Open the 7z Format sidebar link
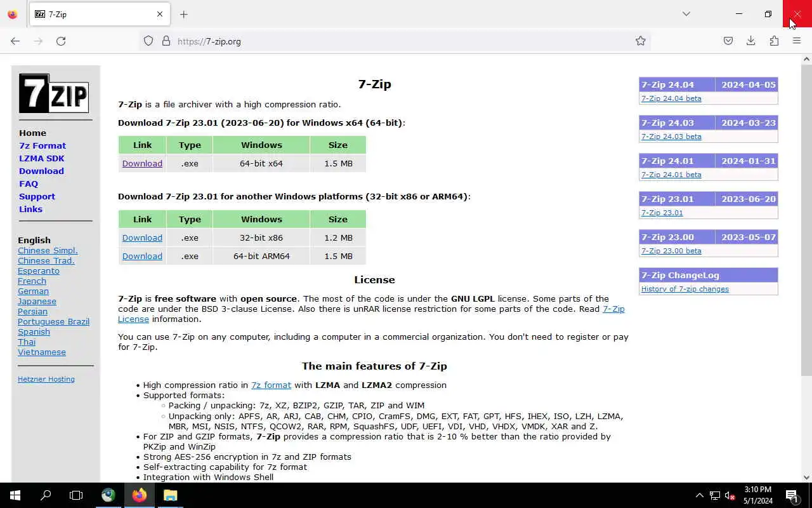 (43, 145)
